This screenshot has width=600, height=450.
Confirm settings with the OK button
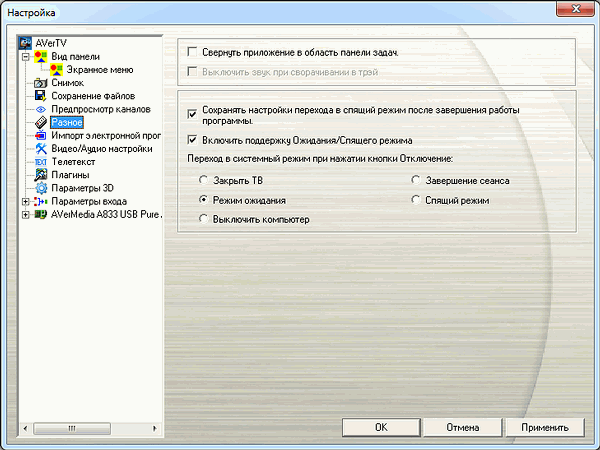point(381,427)
